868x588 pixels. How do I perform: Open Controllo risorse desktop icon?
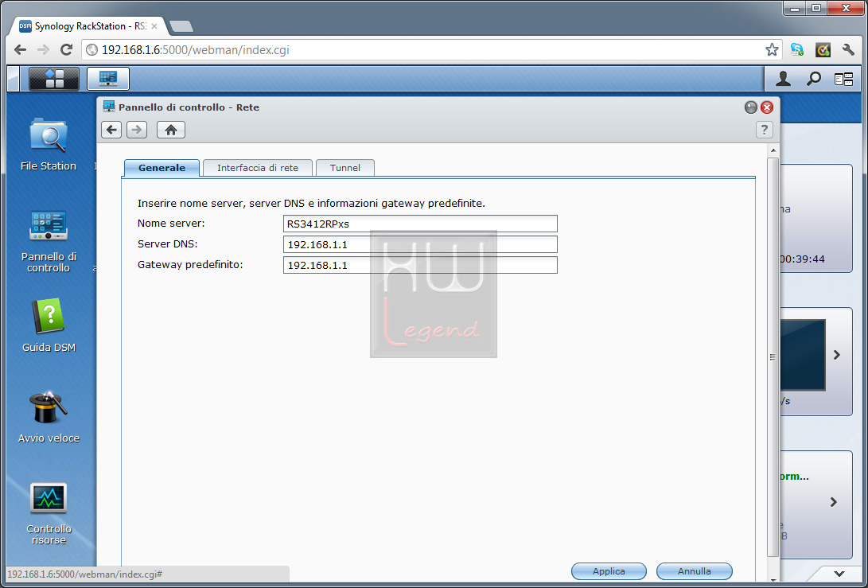tap(49, 514)
